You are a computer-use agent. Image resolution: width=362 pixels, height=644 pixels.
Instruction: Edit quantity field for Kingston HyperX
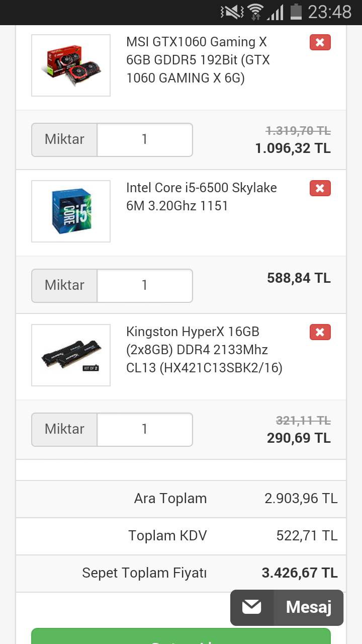144,429
